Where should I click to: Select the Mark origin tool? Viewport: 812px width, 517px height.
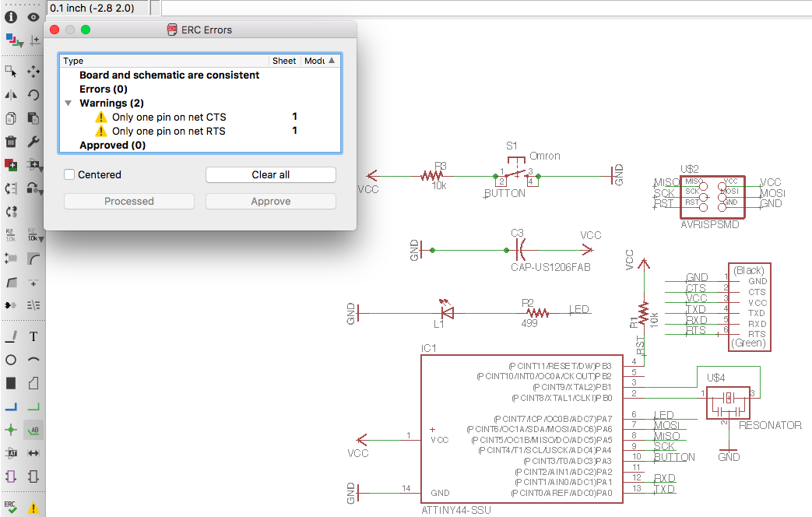[x=34, y=40]
